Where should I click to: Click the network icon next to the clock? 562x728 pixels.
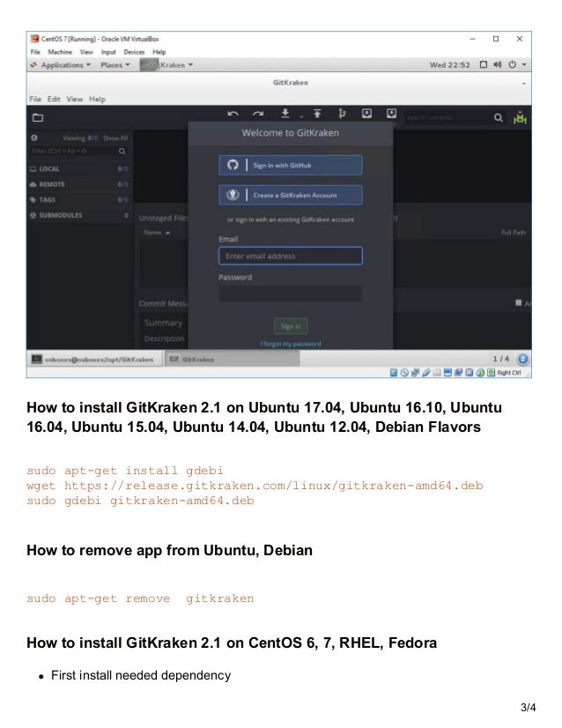pos(483,64)
